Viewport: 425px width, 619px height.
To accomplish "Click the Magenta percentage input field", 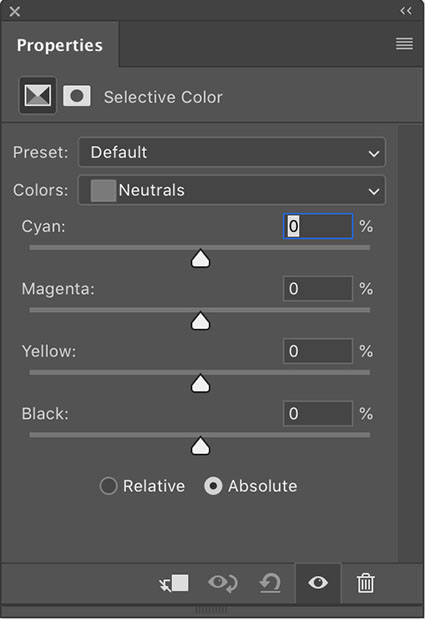I will (x=318, y=289).
